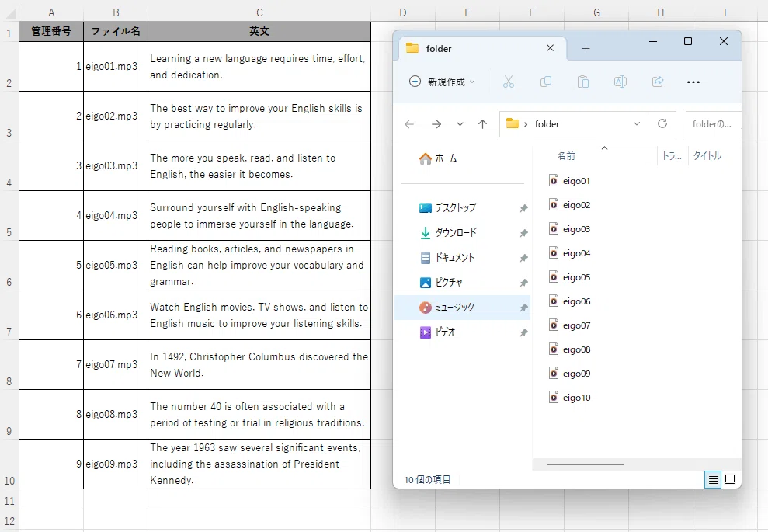Click the トラ... column header
The height and width of the screenshot is (532, 768).
[672, 156]
